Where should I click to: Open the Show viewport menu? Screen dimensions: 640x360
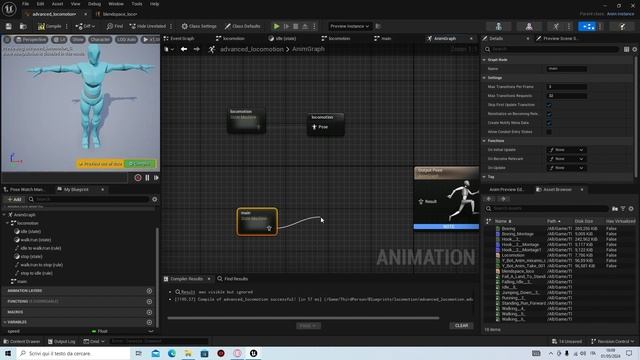[x=77, y=40]
